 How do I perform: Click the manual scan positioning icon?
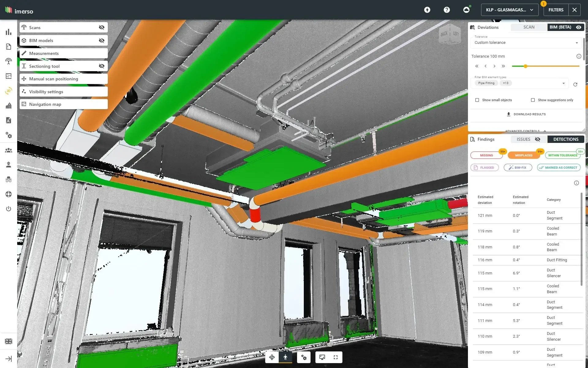pos(24,79)
